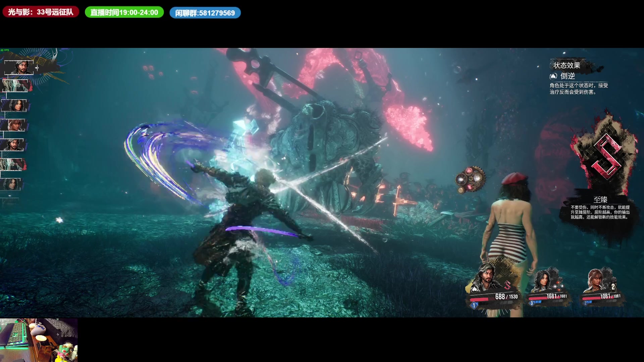Click the 1081 / 1081 health value
644x362 pixels.
[610, 296]
